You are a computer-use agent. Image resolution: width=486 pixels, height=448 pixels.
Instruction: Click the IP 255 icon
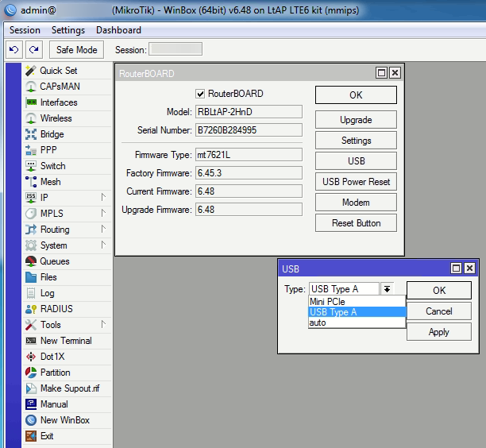(31, 198)
